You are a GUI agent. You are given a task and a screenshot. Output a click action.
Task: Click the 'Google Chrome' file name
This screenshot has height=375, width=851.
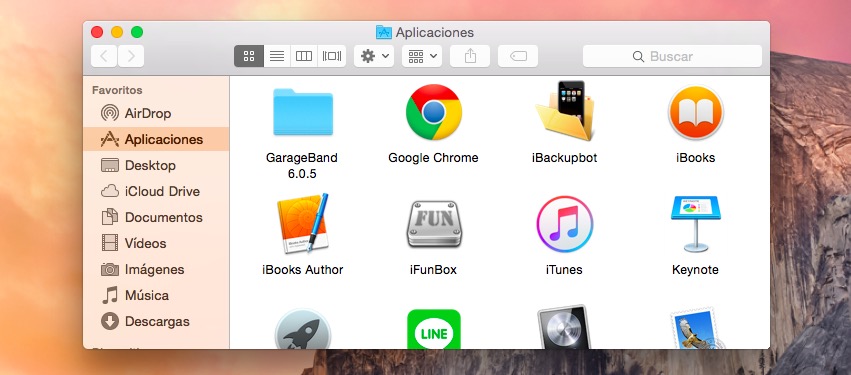[433, 158]
